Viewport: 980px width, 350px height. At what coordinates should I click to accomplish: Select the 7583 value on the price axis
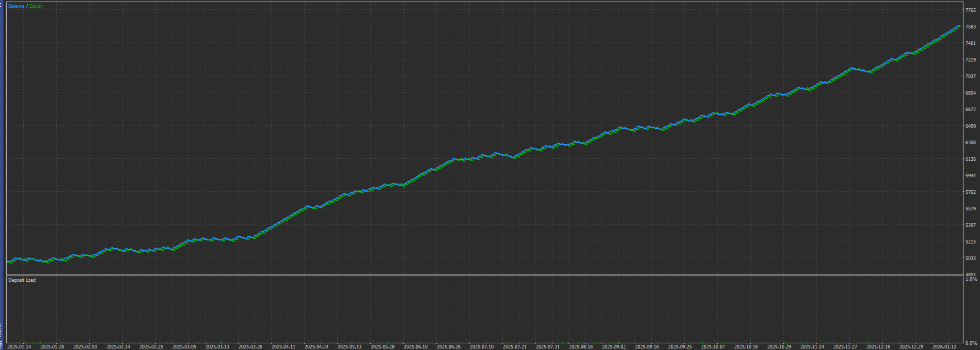971,27
